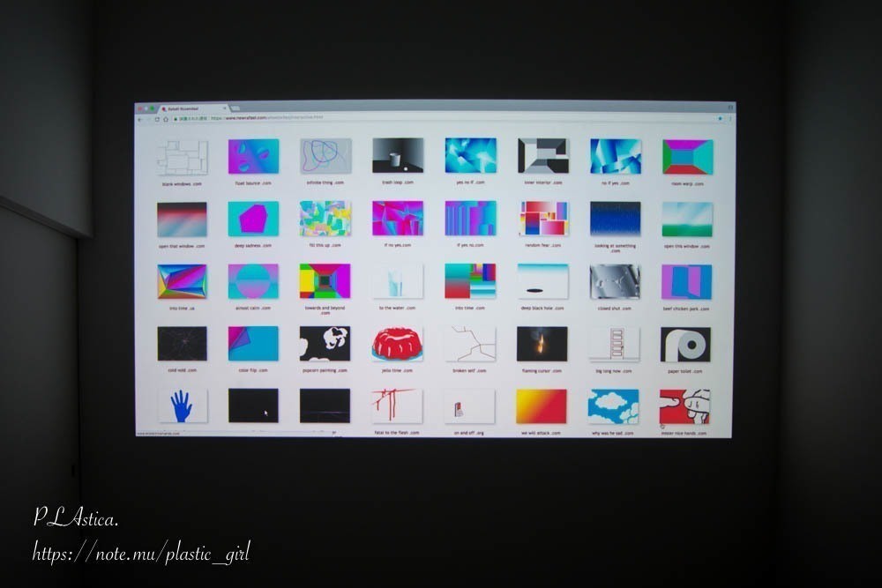
Task: Click the browser forward arrow
Action: tap(147, 118)
